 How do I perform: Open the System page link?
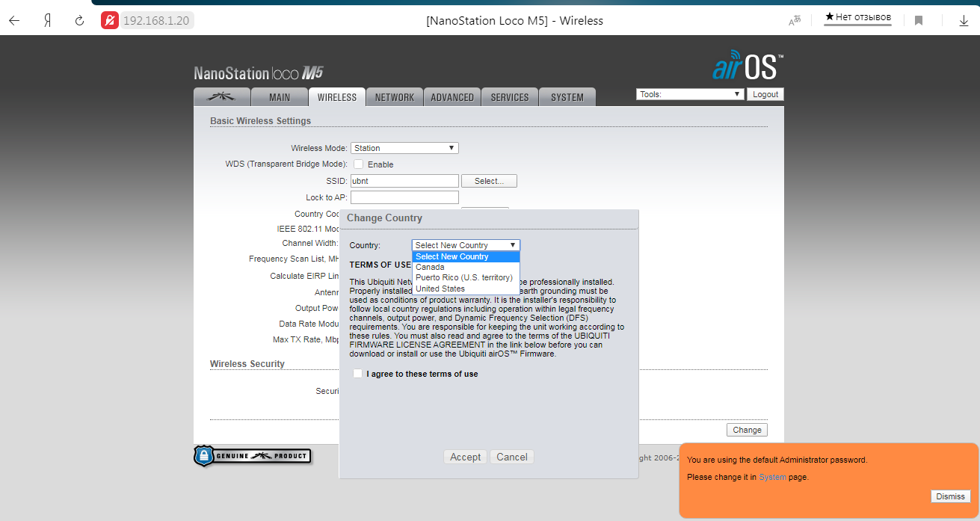click(772, 477)
